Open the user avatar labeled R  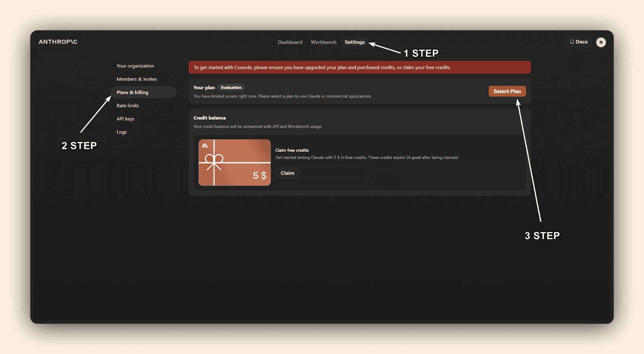click(601, 42)
